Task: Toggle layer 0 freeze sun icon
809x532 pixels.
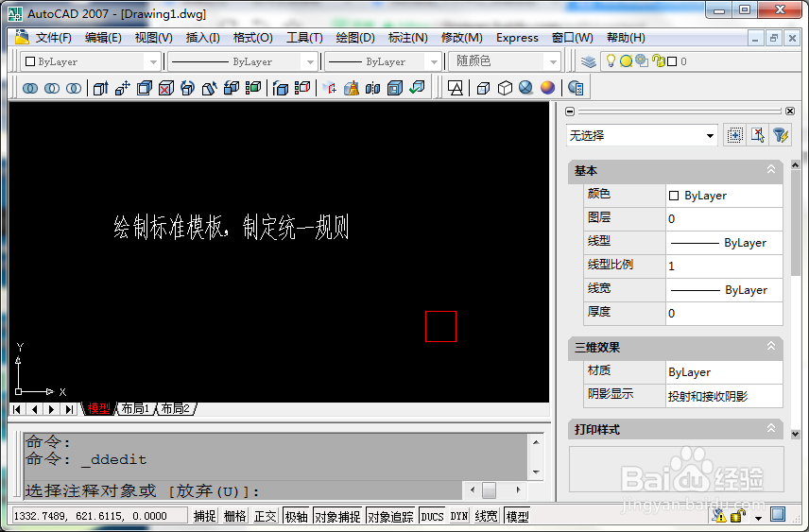Action: [626, 60]
